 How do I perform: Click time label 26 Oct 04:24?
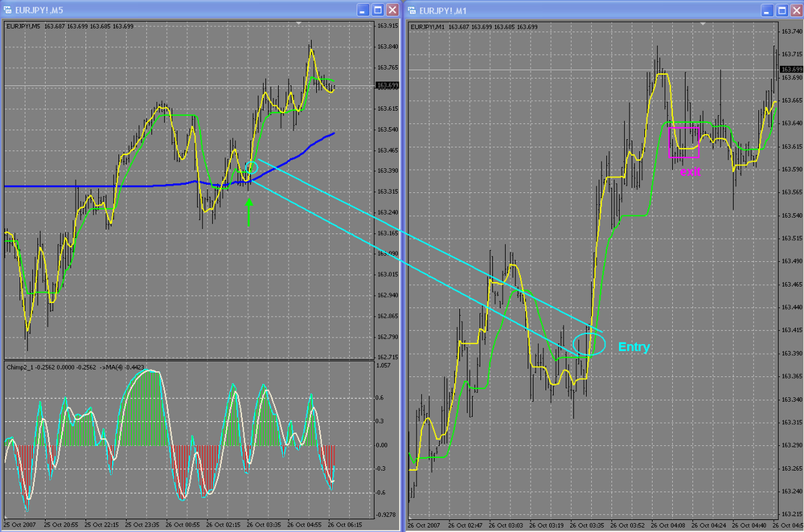point(709,526)
